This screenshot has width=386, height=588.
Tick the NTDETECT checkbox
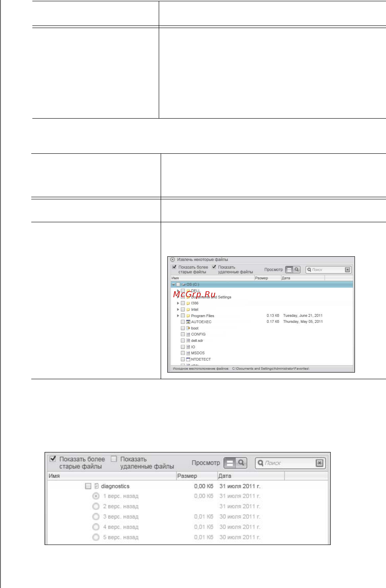pos(183,359)
